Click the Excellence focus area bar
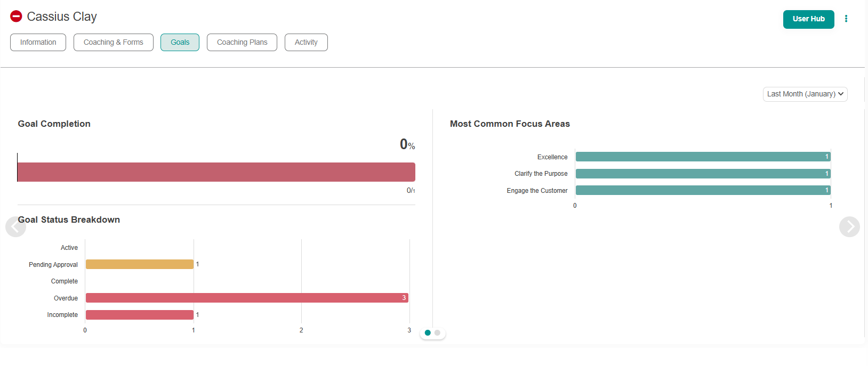 coord(703,157)
